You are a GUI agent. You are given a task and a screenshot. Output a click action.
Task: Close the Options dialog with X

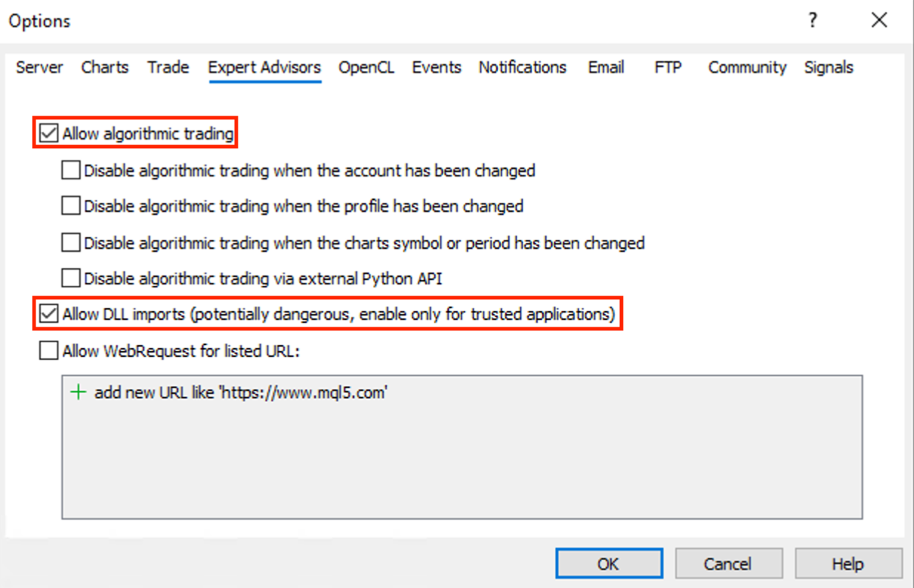click(879, 21)
